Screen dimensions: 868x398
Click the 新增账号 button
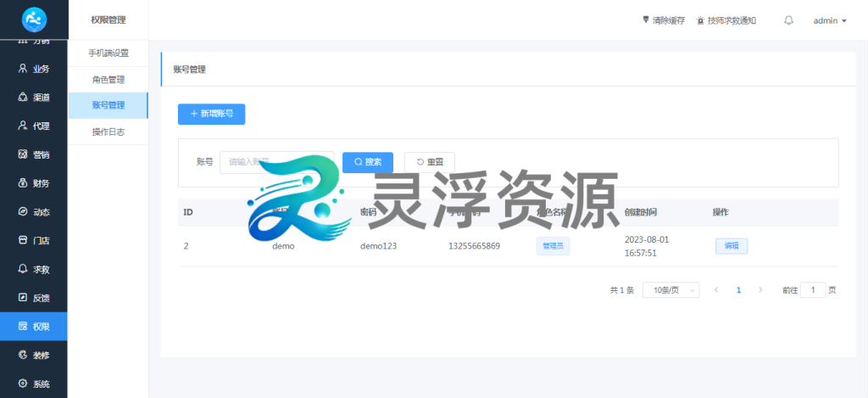(x=211, y=114)
